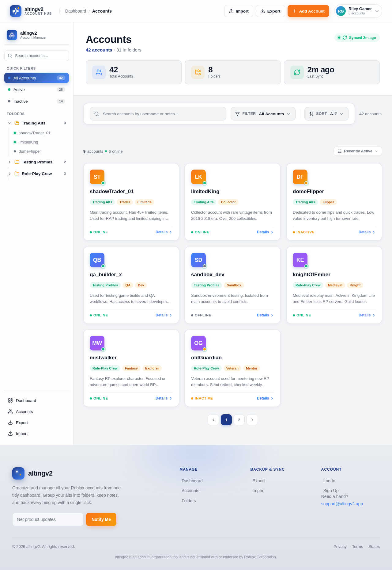Open Details for knightOfEmber
The image size is (392, 570).
[x=367, y=315]
